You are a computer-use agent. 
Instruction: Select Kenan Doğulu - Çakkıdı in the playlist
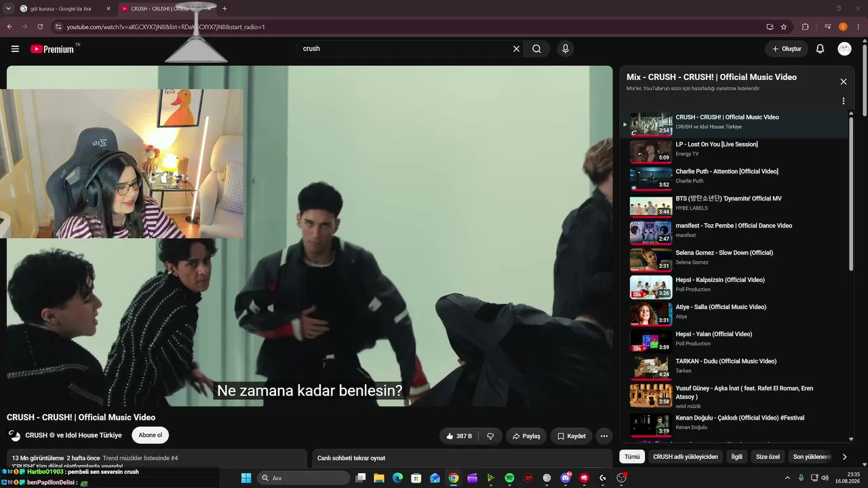click(x=736, y=424)
